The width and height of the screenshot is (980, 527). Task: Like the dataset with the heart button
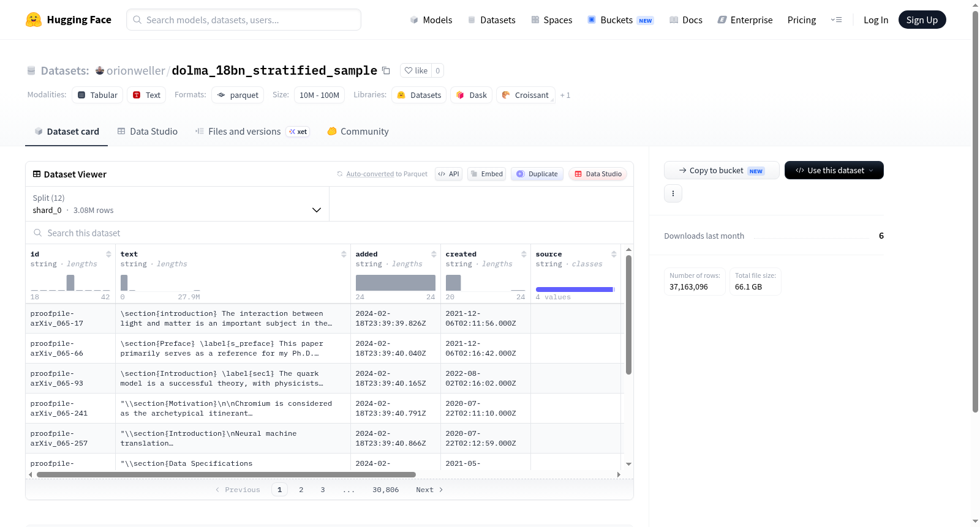click(x=416, y=70)
